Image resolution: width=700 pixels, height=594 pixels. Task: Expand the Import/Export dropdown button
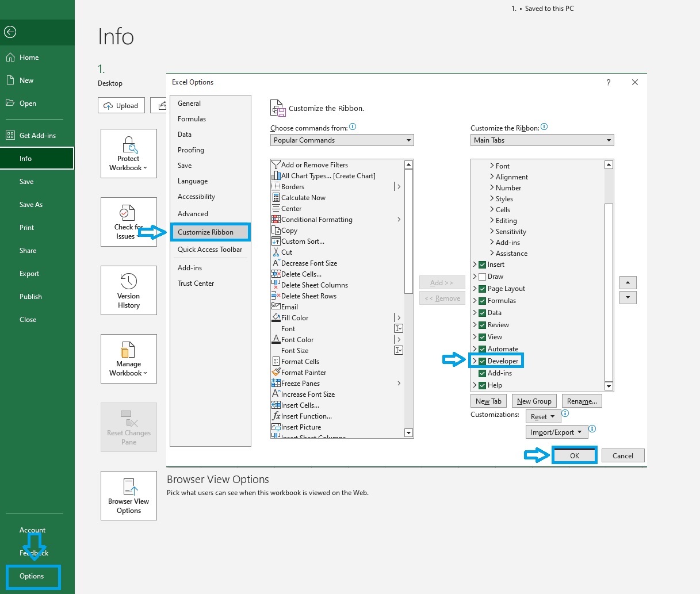(x=556, y=432)
